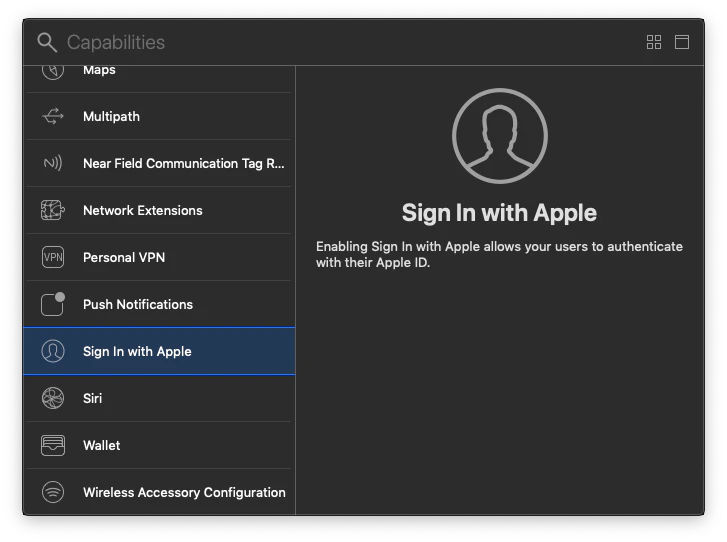
Task: Select the highlighted Sign In with Apple row
Action: click(x=159, y=351)
